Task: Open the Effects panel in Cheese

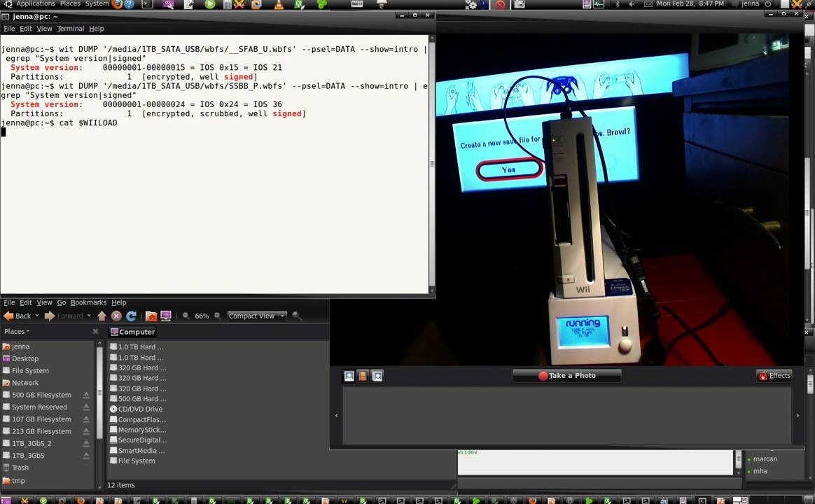Action: (x=774, y=376)
